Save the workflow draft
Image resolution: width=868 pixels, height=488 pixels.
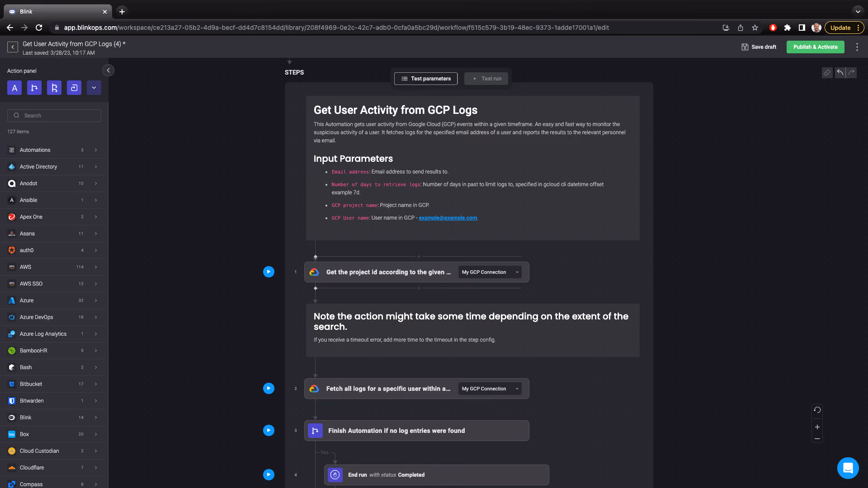759,47
